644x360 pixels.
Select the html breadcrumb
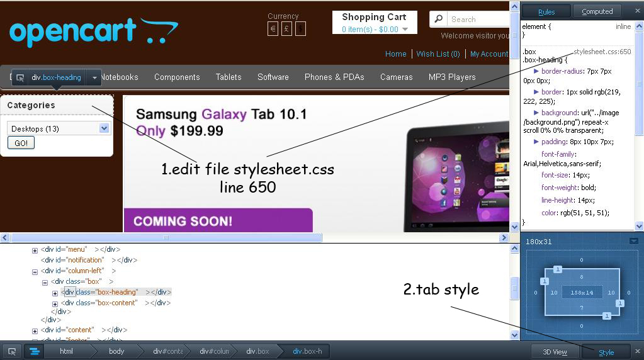66,351
